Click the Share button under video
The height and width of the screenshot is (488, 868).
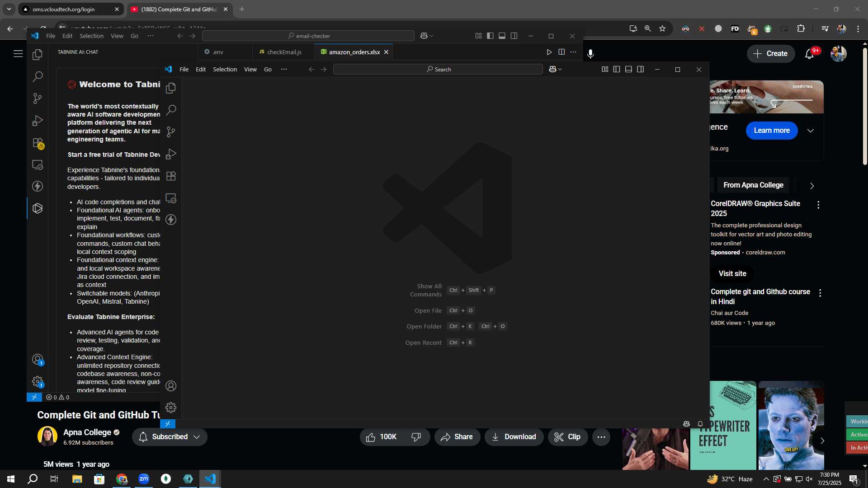click(457, 437)
